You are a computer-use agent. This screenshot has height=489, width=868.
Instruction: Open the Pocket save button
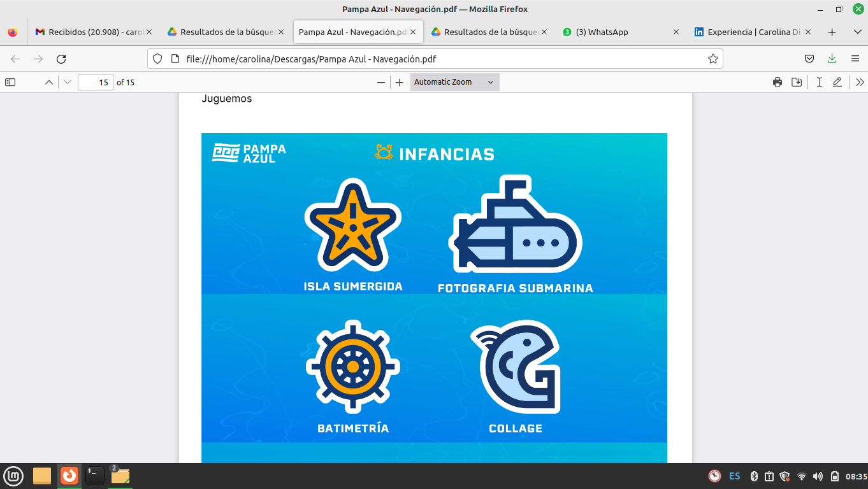pyautogui.click(x=809, y=59)
